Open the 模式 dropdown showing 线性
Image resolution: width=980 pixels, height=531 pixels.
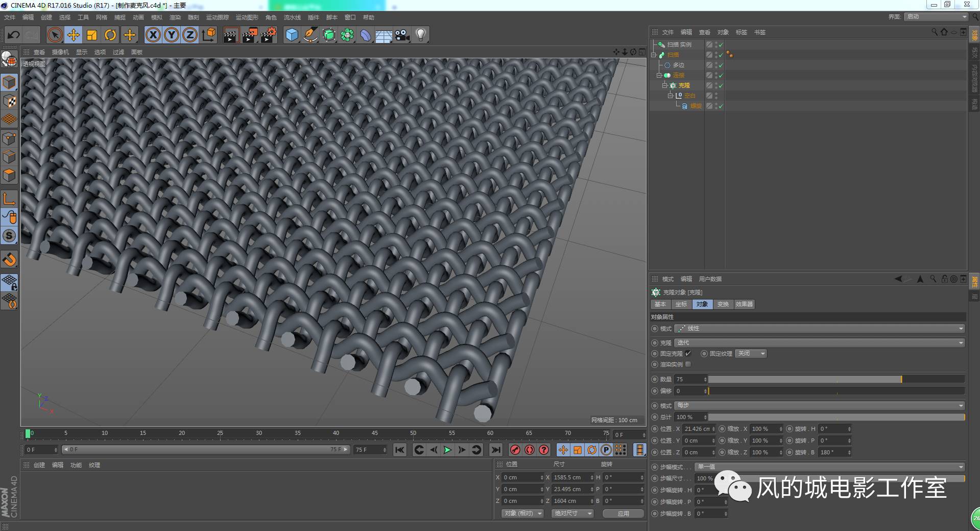(817, 328)
